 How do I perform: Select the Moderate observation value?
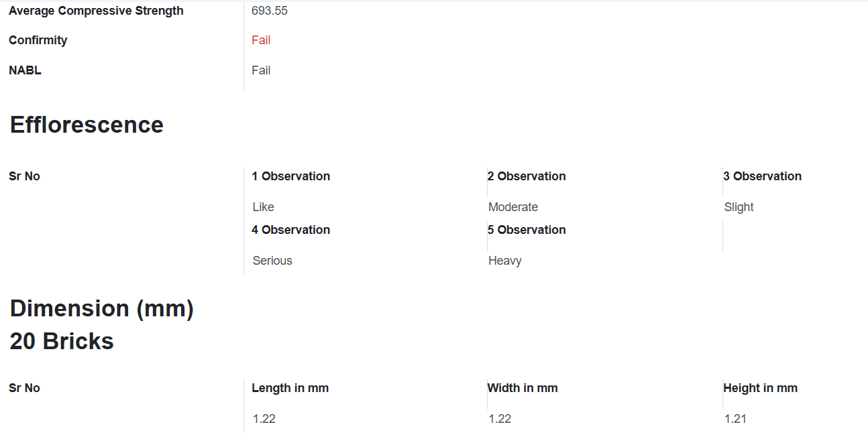[513, 207]
